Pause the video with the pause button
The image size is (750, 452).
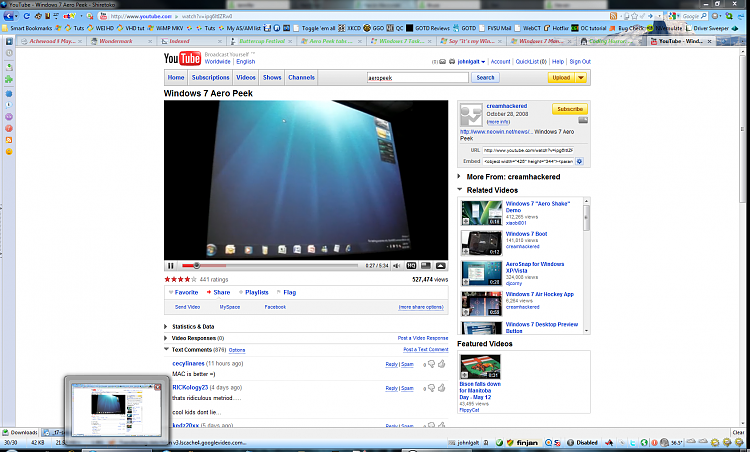click(171, 265)
